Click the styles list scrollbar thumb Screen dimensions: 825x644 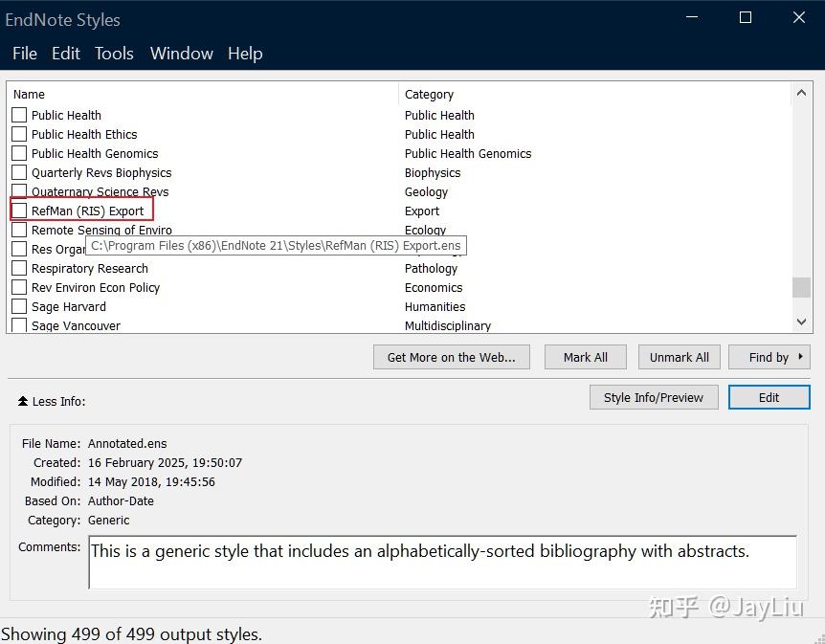pyautogui.click(x=801, y=287)
